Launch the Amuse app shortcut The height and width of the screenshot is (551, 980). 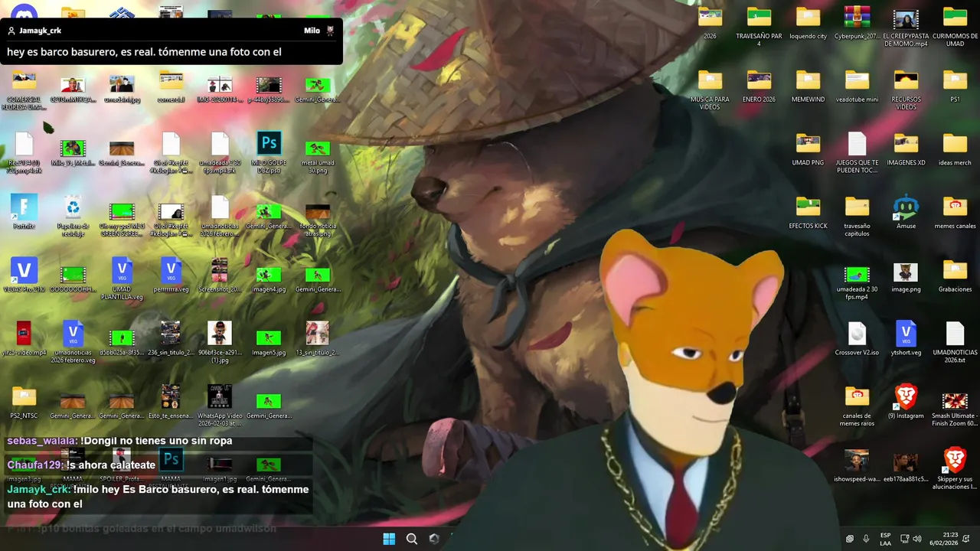click(906, 213)
